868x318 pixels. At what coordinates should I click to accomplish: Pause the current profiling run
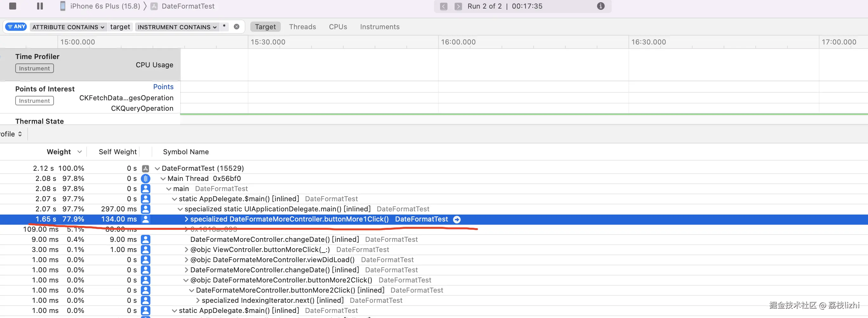[40, 6]
